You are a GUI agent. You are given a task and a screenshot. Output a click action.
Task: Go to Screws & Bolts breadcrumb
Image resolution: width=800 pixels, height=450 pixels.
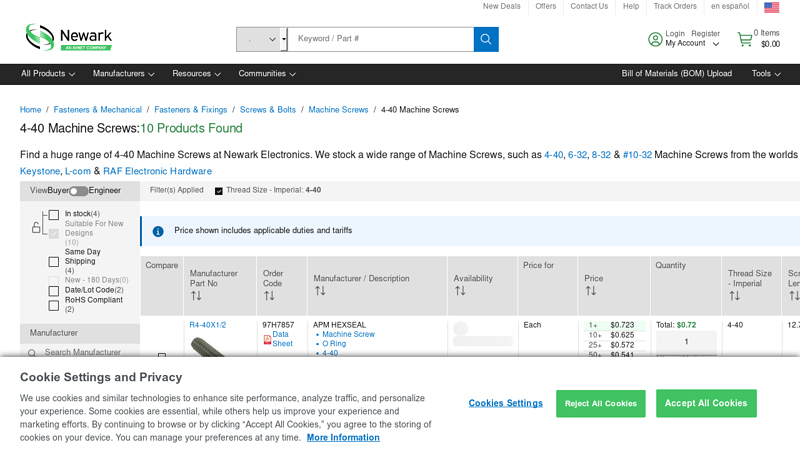click(267, 110)
